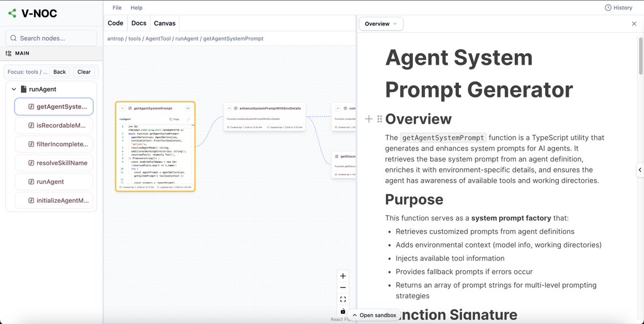Viewport: 644px width, 324px height.
Task: Open the Overview dropdown in docs panel
Action: [381, 24]
